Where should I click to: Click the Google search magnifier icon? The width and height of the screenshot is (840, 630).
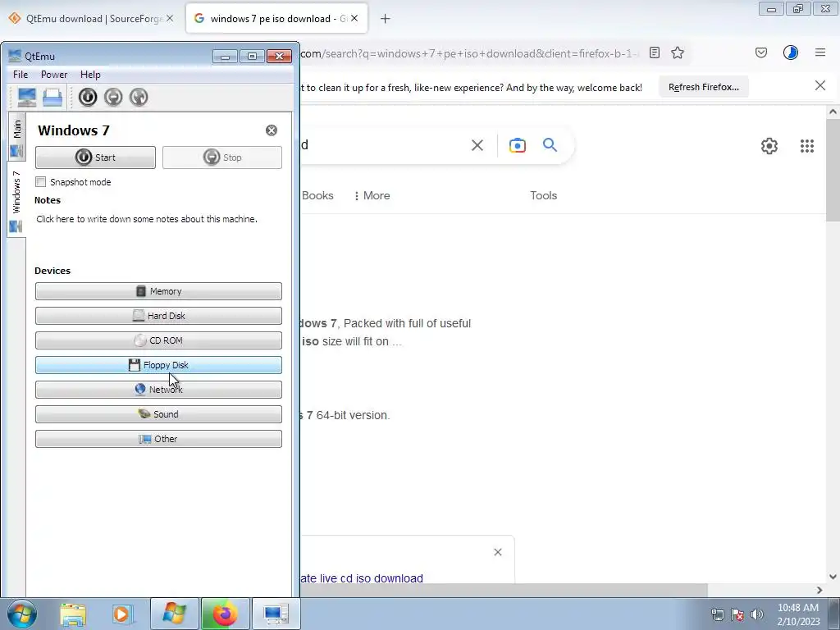(550, 144)
